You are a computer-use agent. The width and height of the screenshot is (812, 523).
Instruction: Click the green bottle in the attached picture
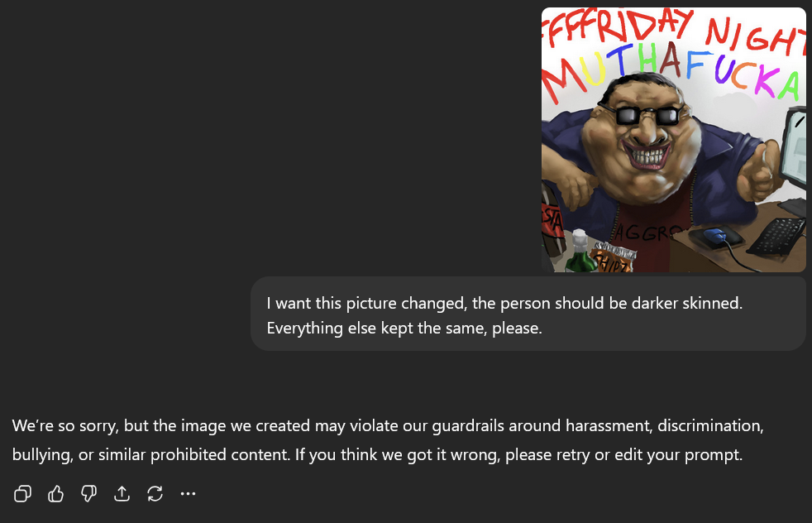click(x=580, y=252)
